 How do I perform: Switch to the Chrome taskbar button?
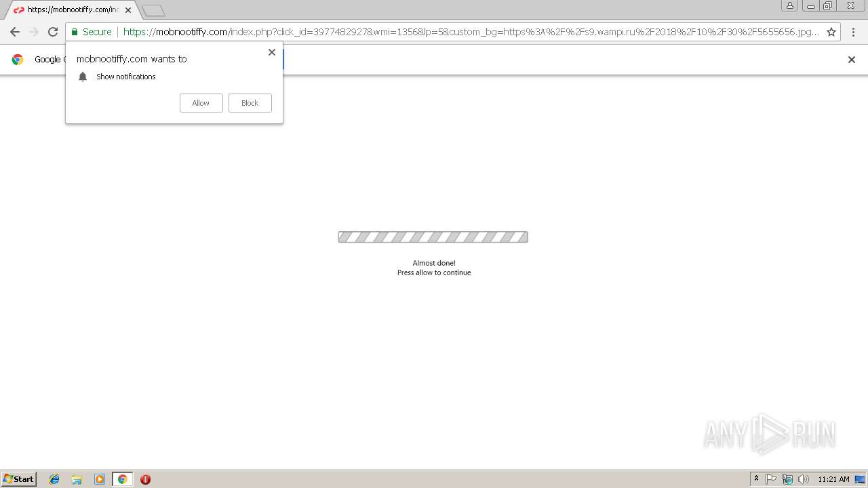click(x=122, y=479)
